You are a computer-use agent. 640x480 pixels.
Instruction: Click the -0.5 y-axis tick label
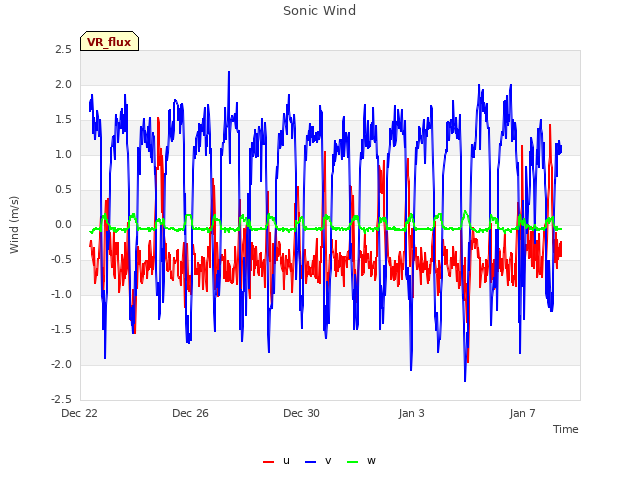(62, 260)
